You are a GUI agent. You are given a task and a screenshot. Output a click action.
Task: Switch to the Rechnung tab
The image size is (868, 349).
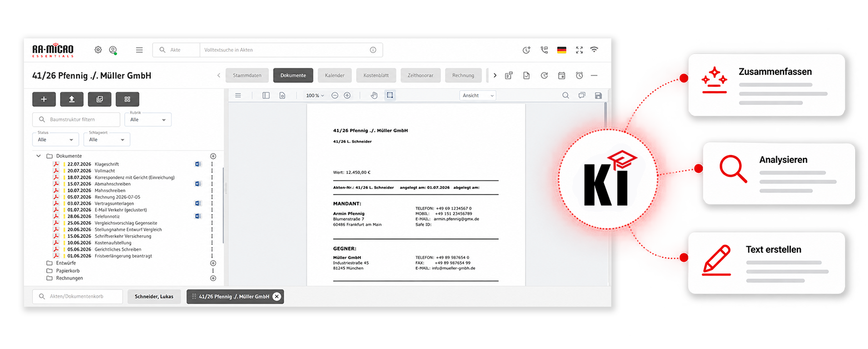463,76
